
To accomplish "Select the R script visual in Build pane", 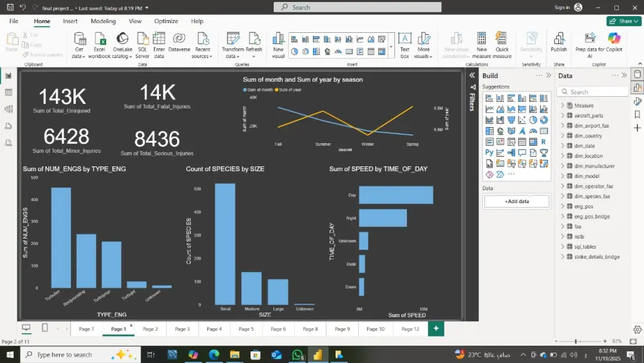I will 544,142.
